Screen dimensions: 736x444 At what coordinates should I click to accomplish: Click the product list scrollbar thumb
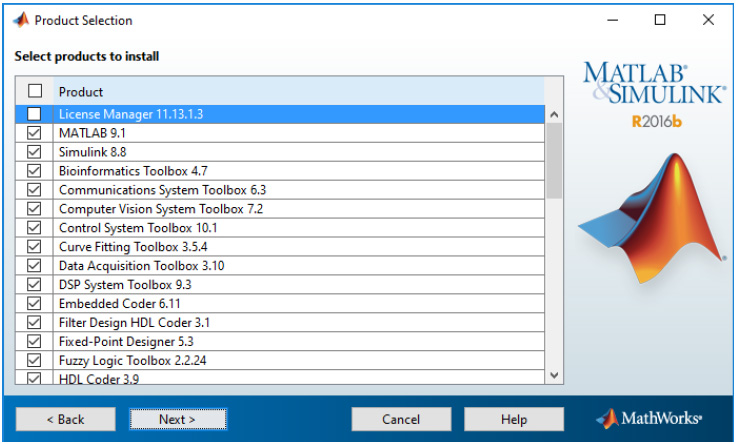tap(554, 161)
